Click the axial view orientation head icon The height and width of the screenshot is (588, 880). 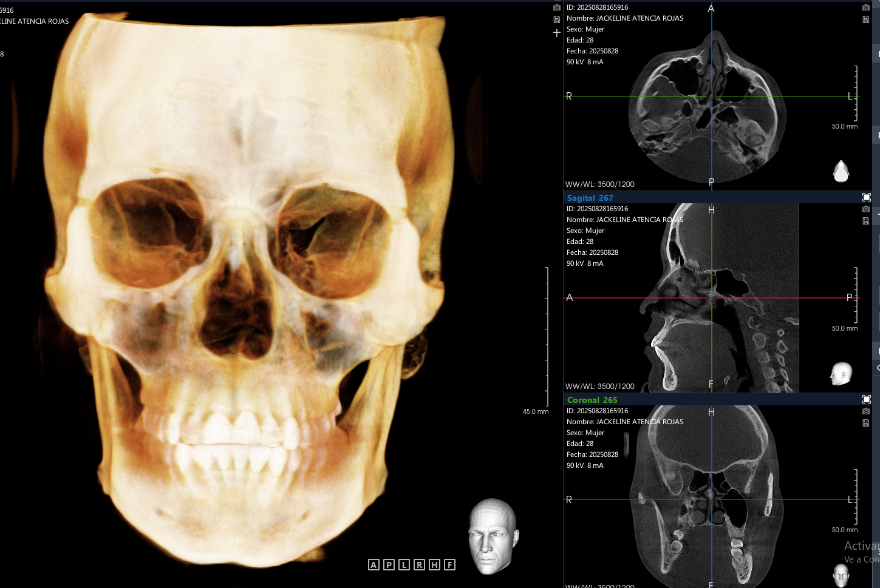841,171
